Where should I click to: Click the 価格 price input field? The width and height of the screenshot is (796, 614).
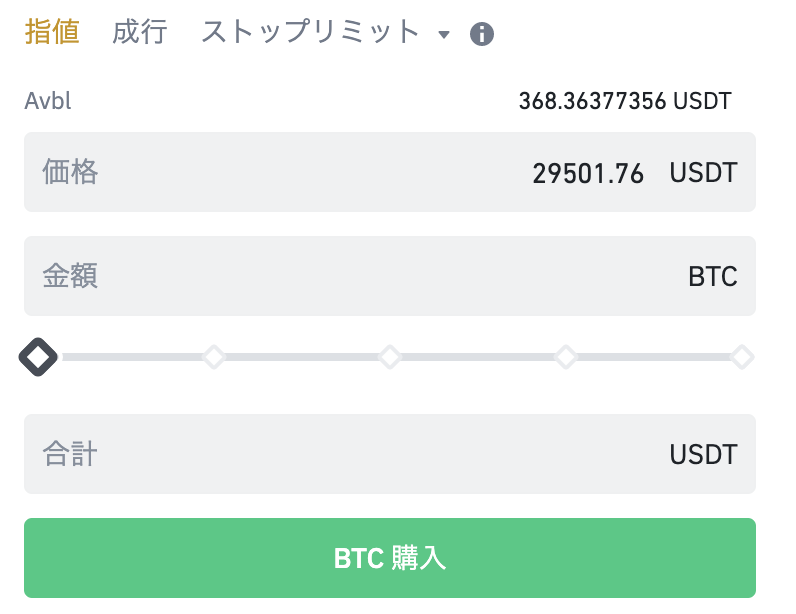point(390,172)
